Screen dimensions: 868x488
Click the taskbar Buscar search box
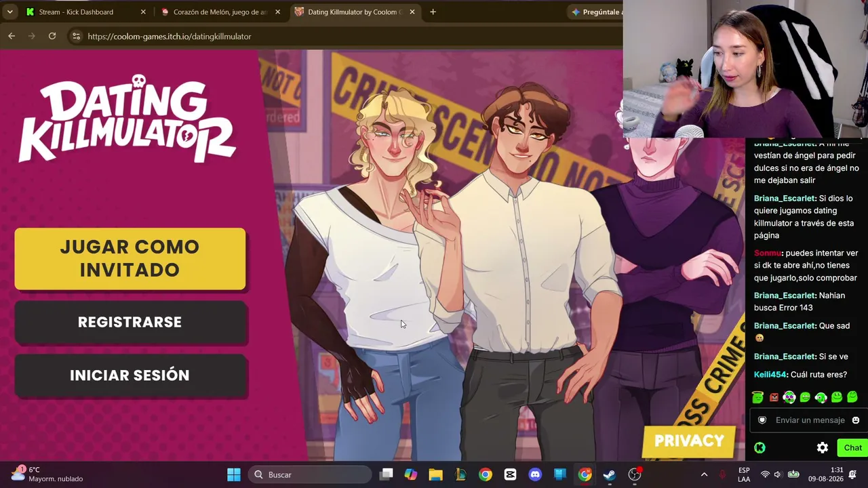(x=311, y=475)
